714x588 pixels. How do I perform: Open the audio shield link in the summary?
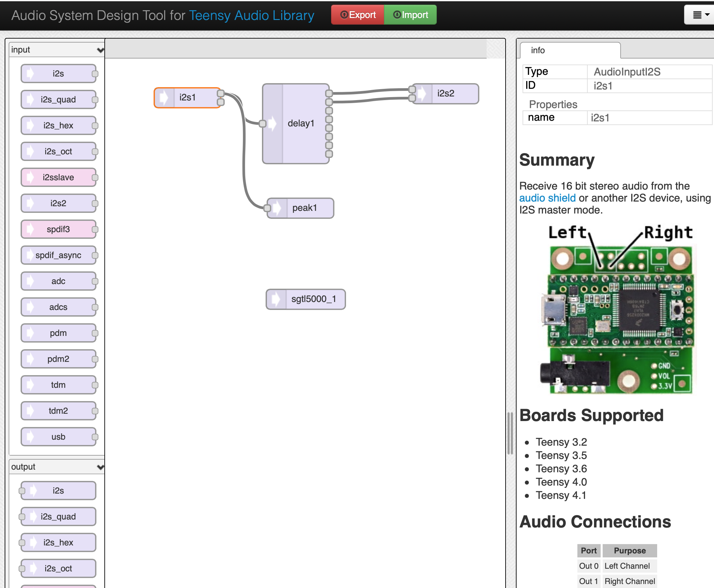pyautogui.click(x=547, y=198)
